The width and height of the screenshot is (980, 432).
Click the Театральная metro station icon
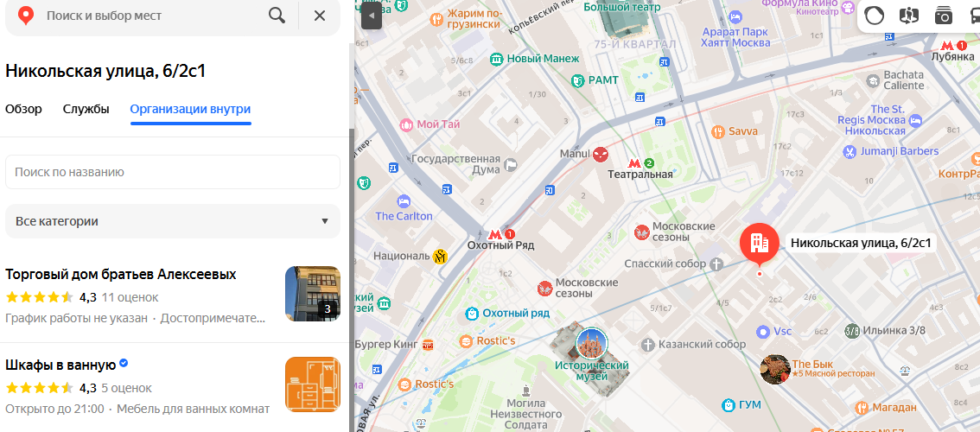634,162
